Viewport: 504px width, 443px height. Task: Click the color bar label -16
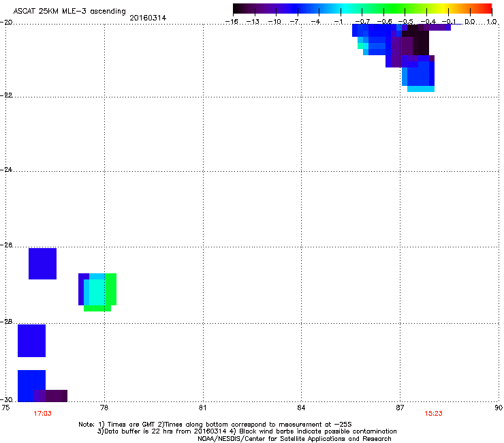click(x=232, y=22)
